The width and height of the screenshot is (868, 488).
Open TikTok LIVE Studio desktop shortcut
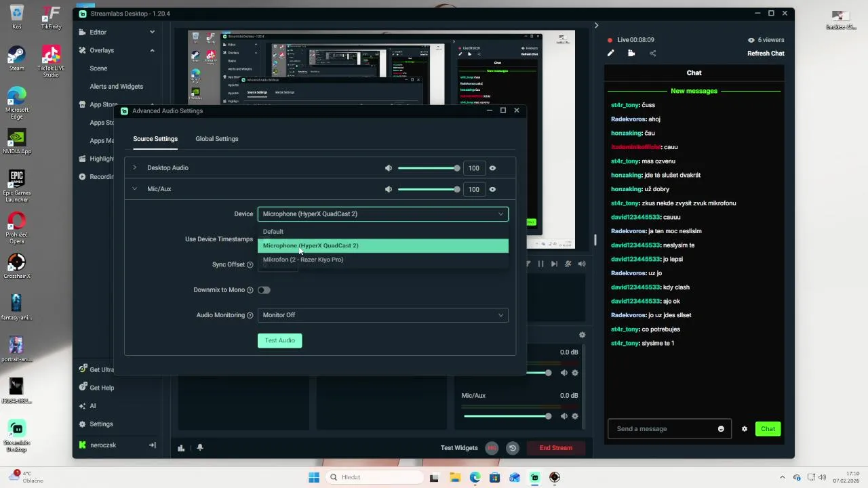[51, 61]
